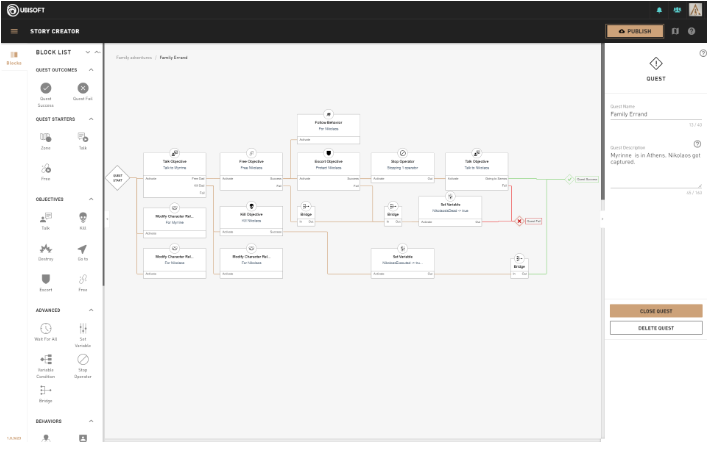
Task: Select the Destroy objective icon
Action: (46, 249)
